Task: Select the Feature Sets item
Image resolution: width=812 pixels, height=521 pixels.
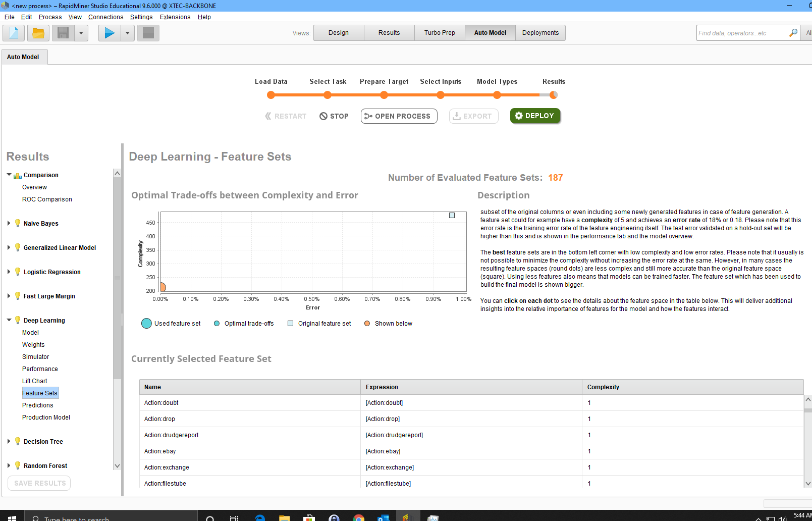Action: [40, 393]
